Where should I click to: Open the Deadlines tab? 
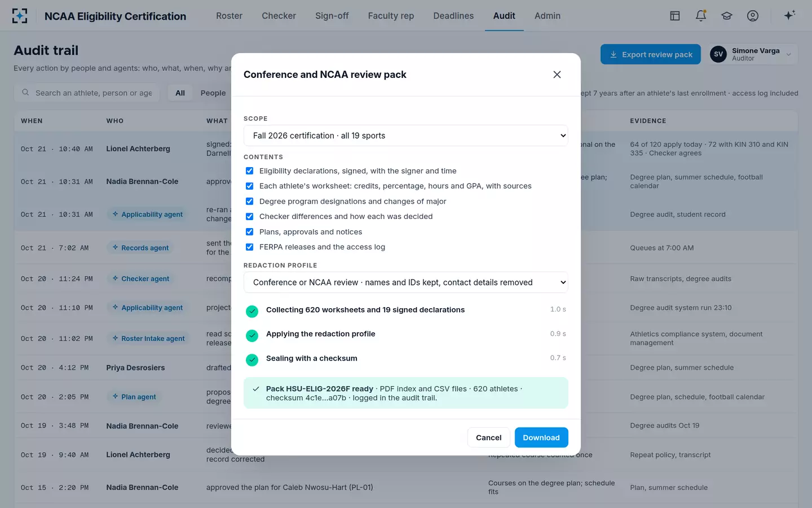click(453, 16)
